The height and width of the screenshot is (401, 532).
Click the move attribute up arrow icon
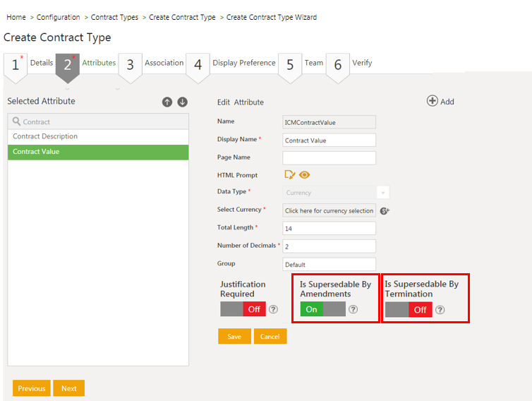[x=167, y=102]
